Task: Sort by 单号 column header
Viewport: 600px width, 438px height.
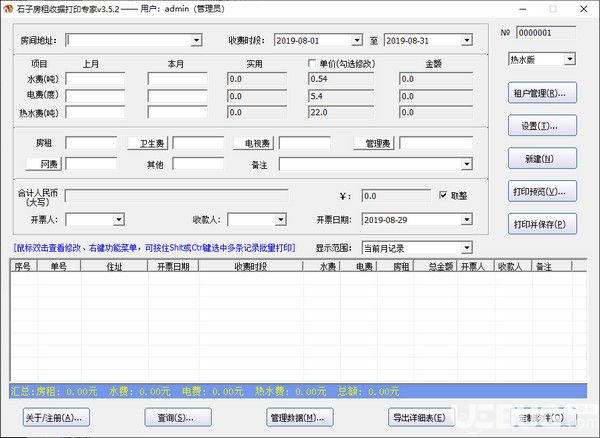Action: 59,266
